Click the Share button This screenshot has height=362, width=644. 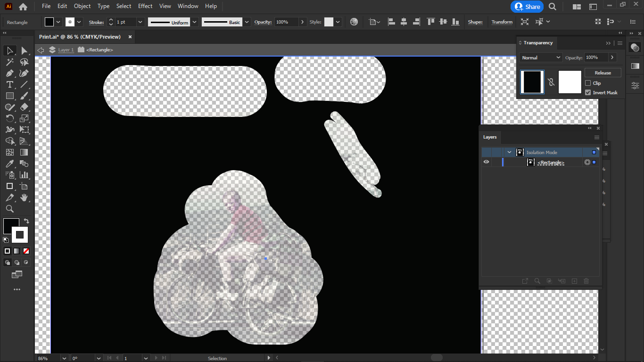tap(527, 7)
